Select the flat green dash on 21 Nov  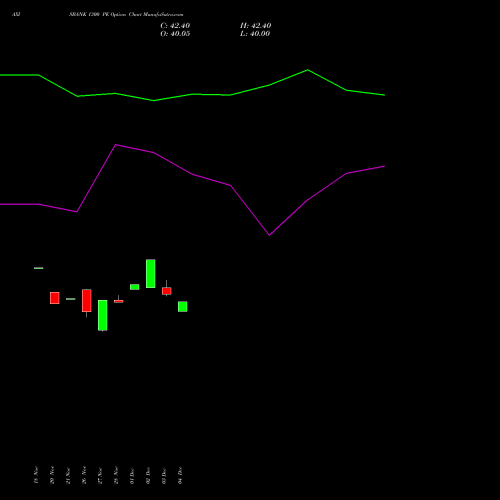(x=71, y=299)
